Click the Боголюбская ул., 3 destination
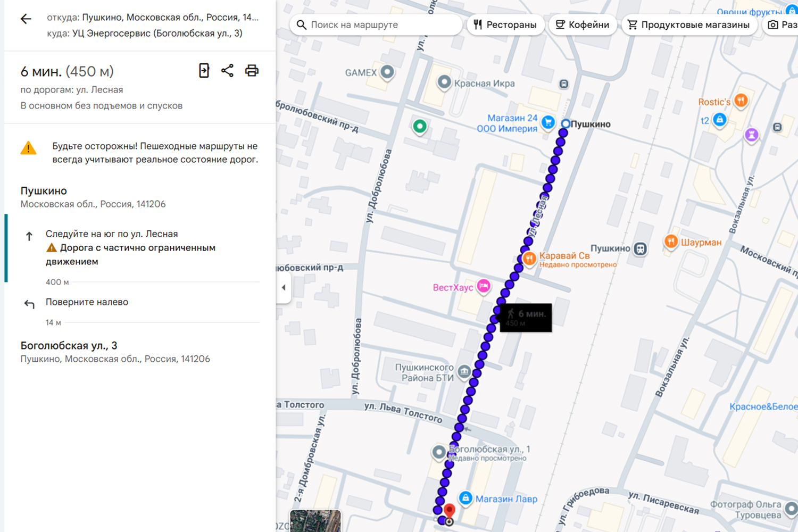The height and width of the screenshot is (532, 798). coord(69,346)
